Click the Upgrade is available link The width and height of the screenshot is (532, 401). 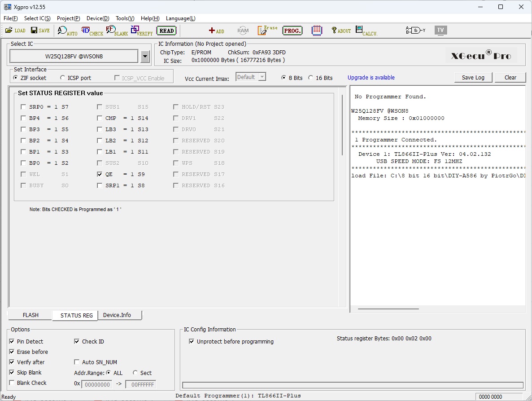coord(371,78)
